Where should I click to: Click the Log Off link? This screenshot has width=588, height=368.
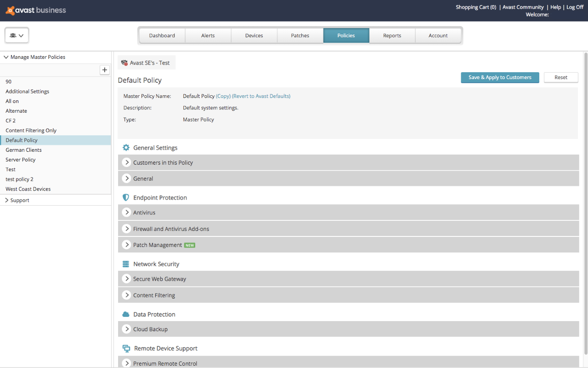(575, 7)
